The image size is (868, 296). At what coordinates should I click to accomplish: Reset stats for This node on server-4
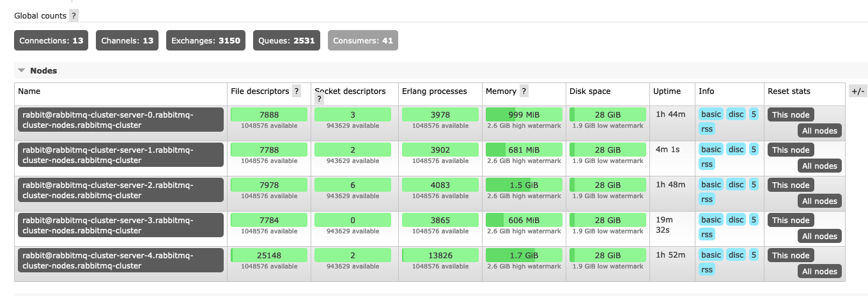tap(791, 256)
